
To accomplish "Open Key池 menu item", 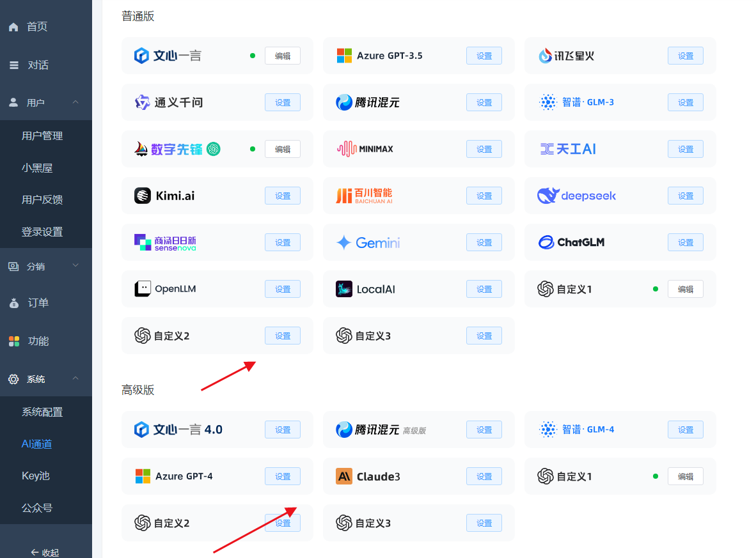I will pos(36,476).
